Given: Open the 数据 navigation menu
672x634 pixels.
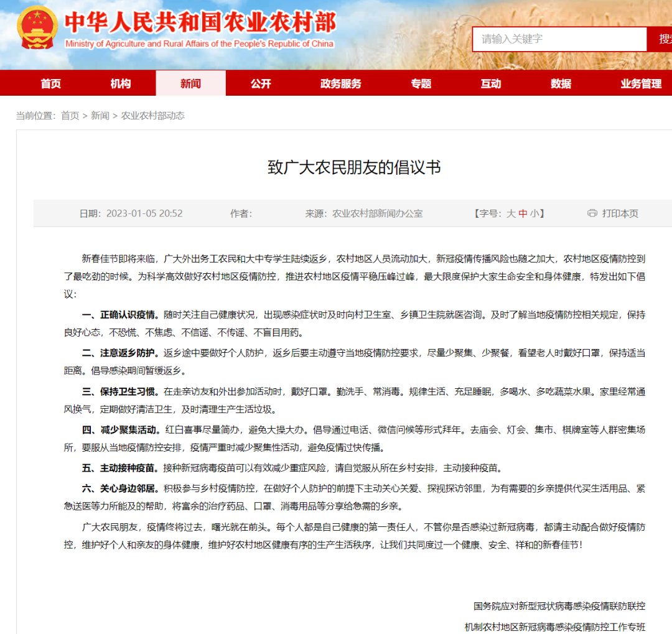Looking at the screenshot, I should 561,83.
